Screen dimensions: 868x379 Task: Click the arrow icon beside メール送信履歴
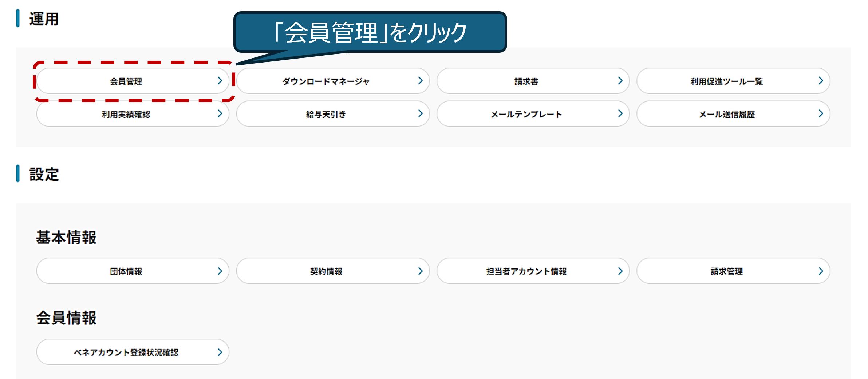point(821,113)
